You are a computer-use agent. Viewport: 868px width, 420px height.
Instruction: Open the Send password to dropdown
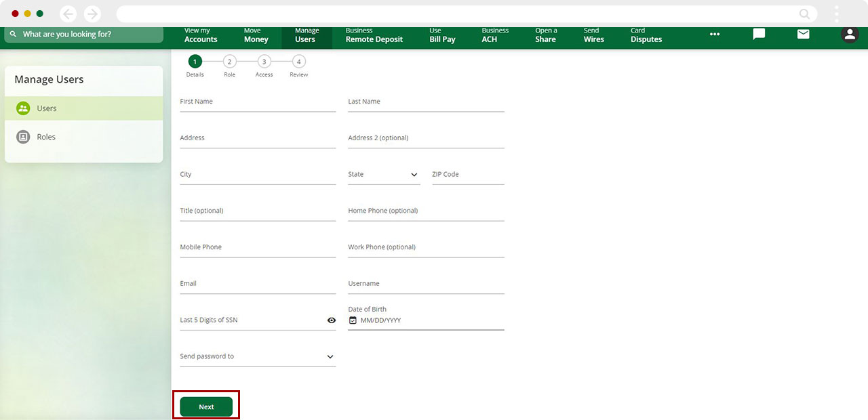click(330, 357)
